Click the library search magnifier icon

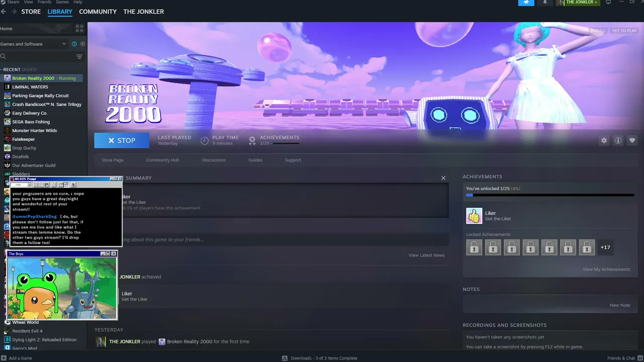point(3,57)
